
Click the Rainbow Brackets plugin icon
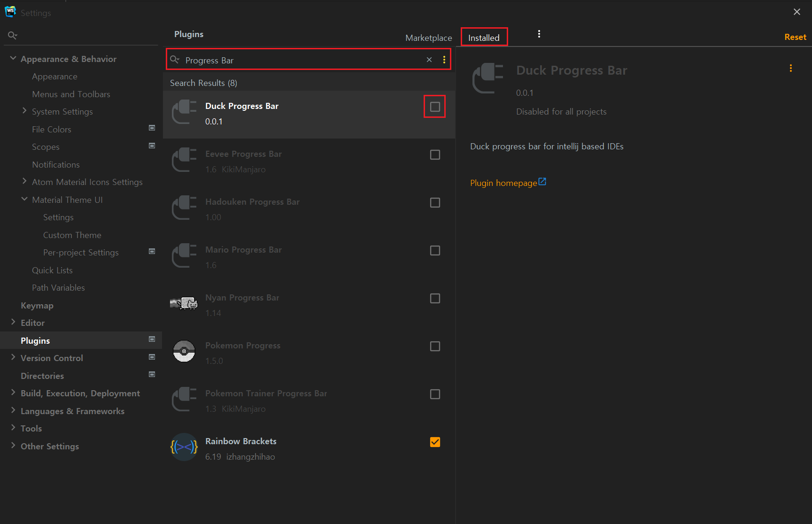click(184, 447)
